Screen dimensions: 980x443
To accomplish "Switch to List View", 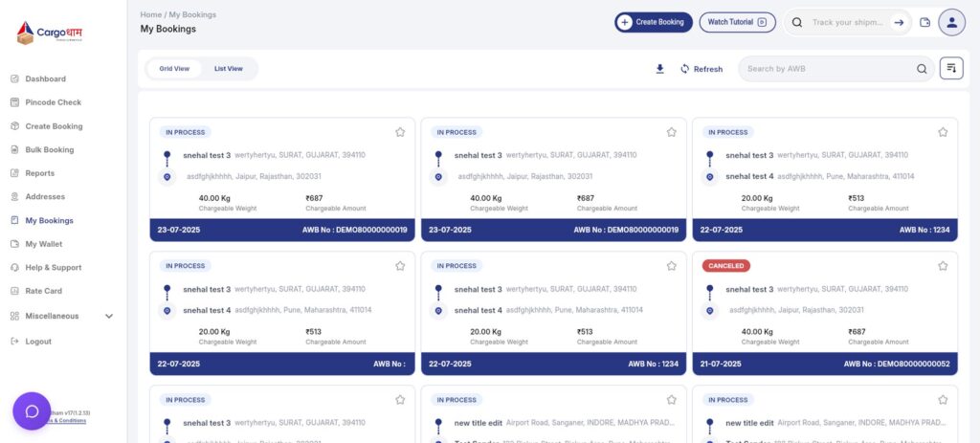I will [228, 69].
